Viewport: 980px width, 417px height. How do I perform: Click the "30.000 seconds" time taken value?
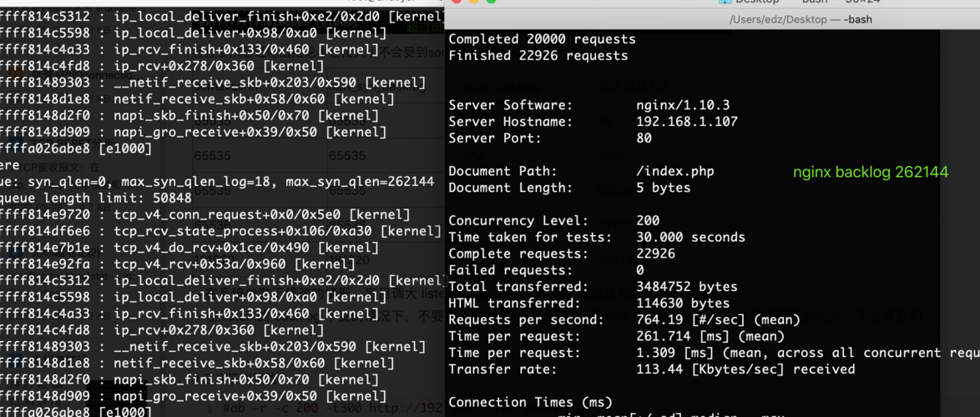(690, 237)
